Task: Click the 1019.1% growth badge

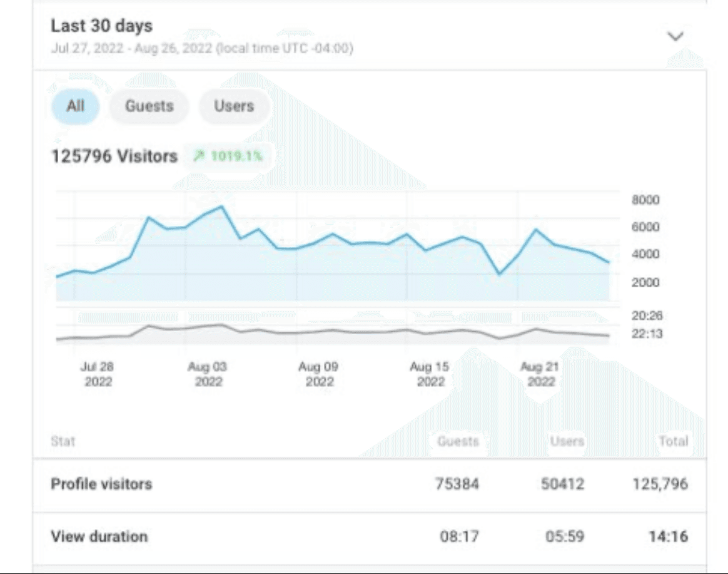Action: [x=228, y=156]
